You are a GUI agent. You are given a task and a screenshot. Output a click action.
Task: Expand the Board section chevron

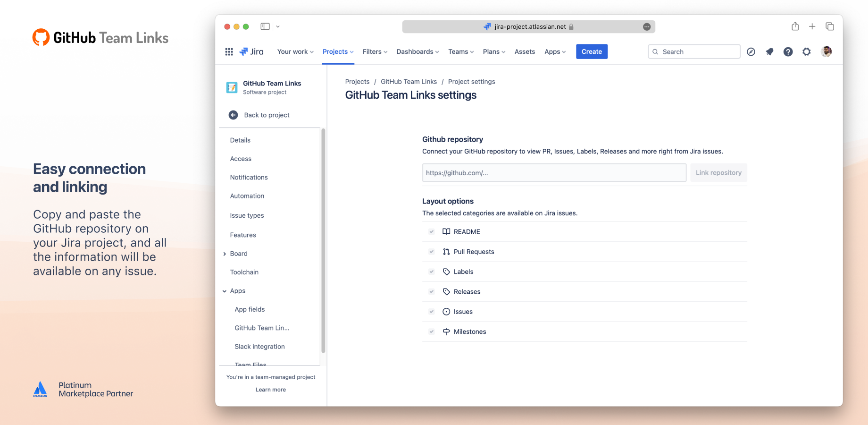point(225,254)
